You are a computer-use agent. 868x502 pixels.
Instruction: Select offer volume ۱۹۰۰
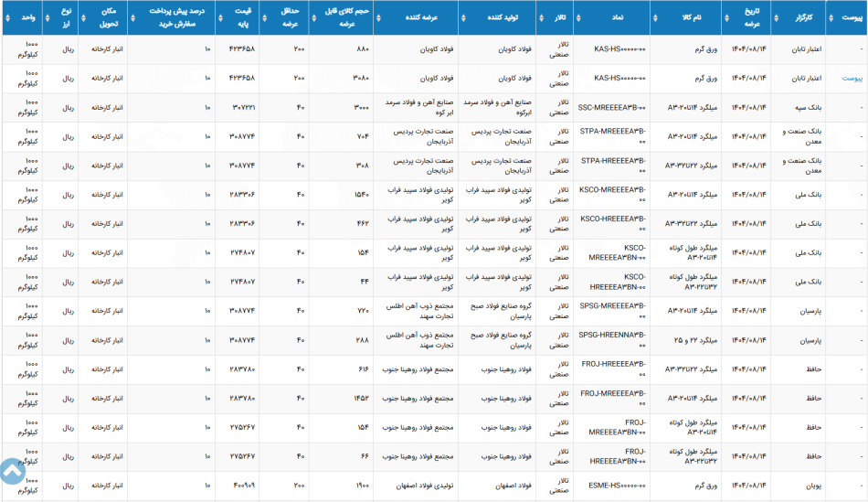click(x=362, y=486)
